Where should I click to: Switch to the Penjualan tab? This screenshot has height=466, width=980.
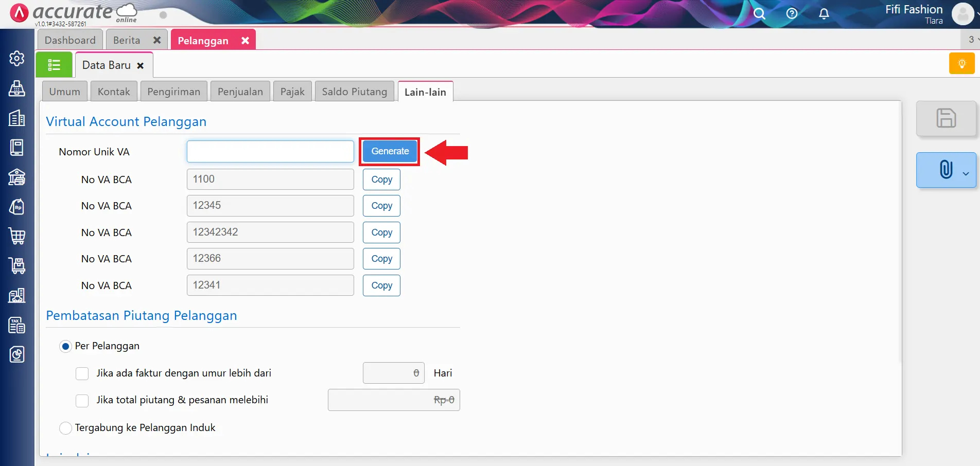[x=240, y=92]
